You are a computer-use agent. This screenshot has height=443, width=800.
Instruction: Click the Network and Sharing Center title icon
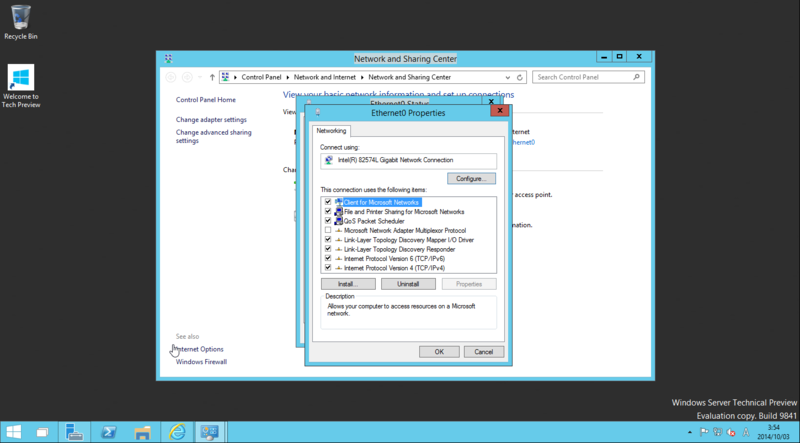[168, 59]
